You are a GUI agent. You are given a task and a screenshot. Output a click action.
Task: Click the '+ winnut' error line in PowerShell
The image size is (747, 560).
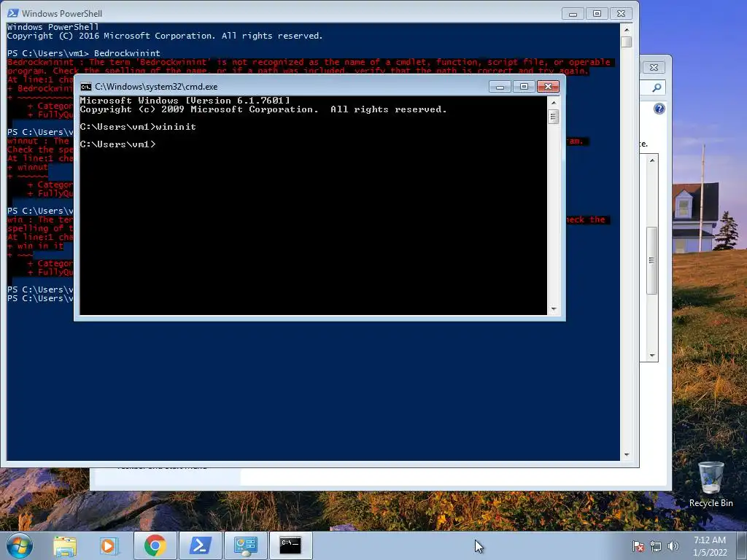click(x=28, y=167)
